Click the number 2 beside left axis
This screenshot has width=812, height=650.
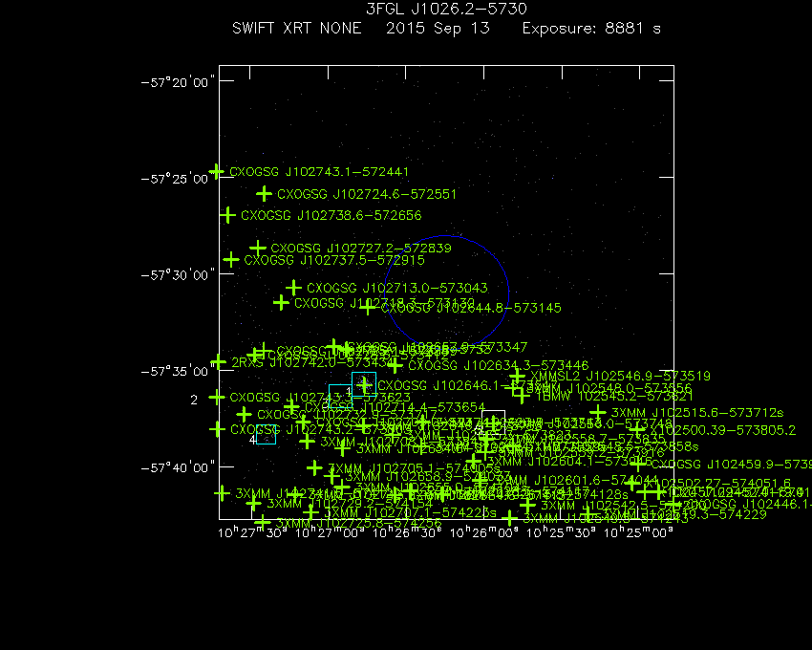click(x=194, y=401)
